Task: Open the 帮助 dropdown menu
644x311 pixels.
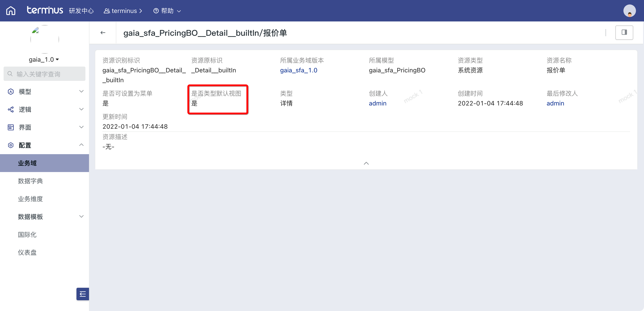Action: [167, 11]
